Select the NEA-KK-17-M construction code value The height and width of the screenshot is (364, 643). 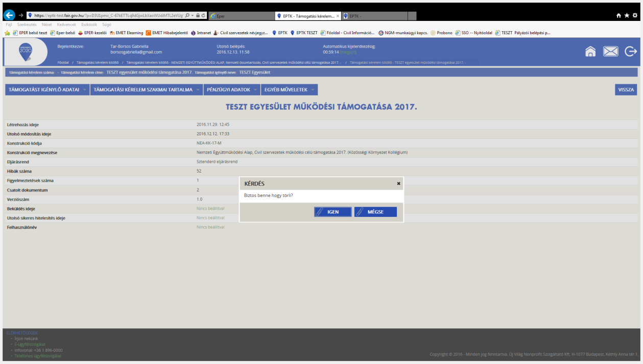click(209, 143)
